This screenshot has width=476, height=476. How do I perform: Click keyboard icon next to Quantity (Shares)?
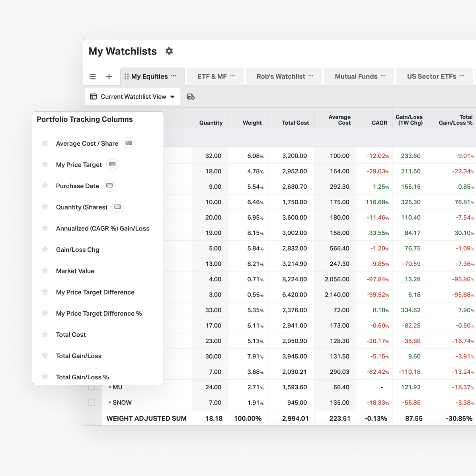pos(117,207)
